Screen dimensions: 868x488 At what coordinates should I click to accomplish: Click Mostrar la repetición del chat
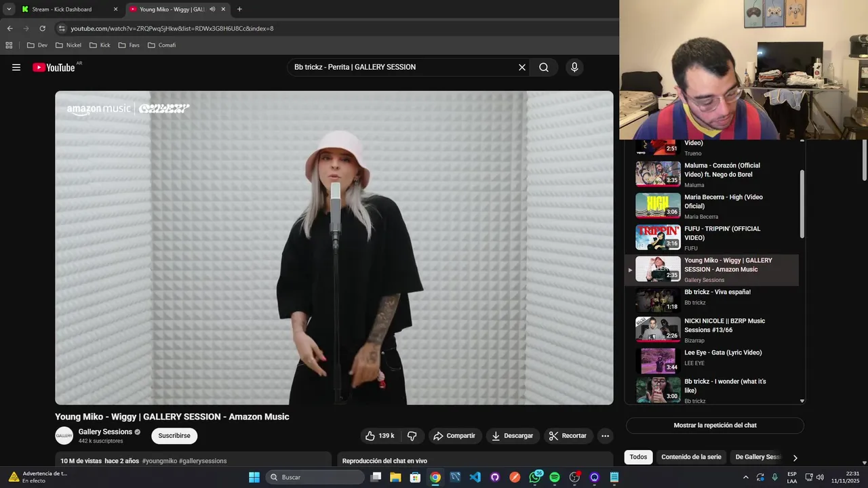click(x=715, y=426)
